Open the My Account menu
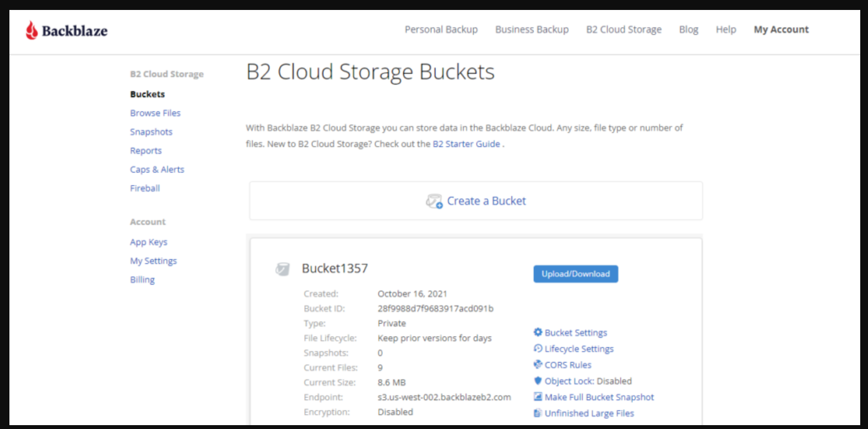The image size is (868, 429). [x=781, y=29]
